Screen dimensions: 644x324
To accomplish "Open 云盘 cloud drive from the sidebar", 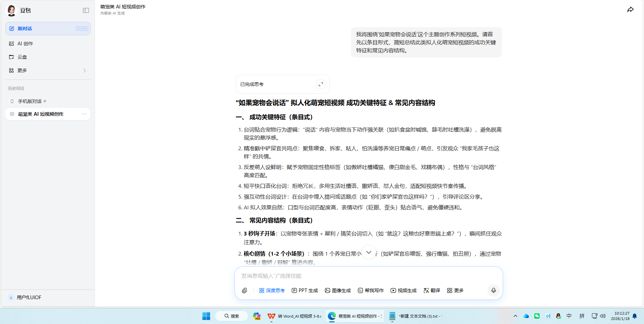I will pyautogui.click(x=22, y=57).
